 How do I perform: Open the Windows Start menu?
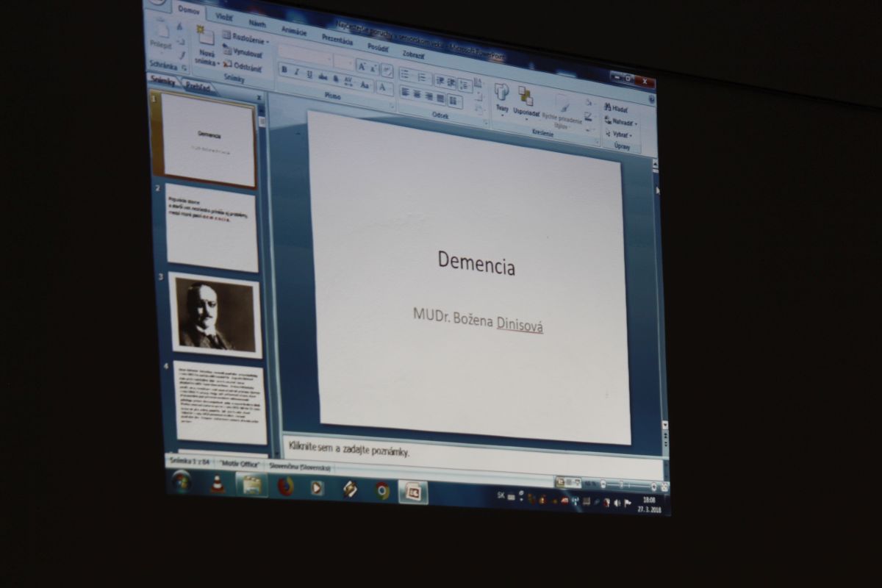click(x=182, y=482)
